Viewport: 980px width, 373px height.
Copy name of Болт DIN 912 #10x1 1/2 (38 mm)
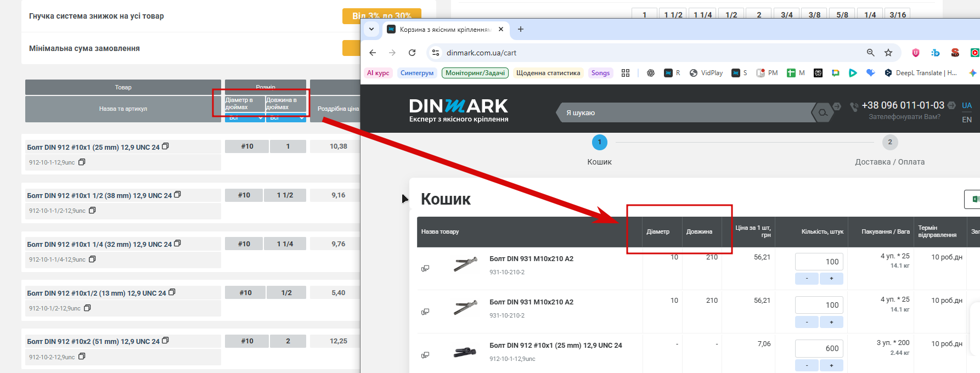(x=177, y=195)
